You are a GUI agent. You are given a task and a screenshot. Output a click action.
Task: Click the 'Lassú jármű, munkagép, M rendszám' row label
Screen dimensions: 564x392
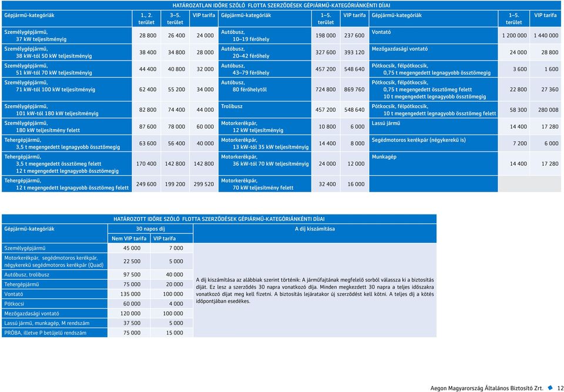pyautogui.click(x=47, y=323)
